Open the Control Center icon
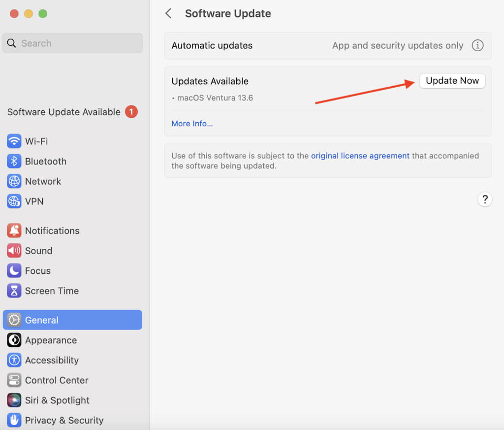 14,380
